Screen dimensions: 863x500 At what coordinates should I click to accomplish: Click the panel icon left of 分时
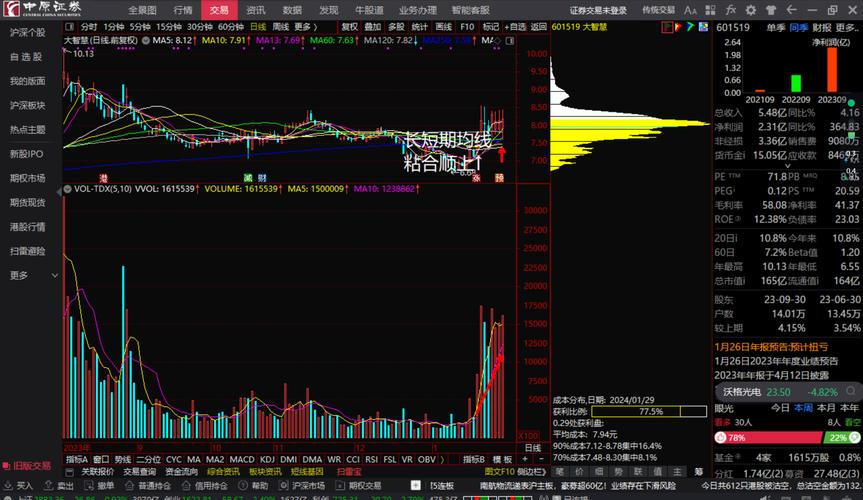[69, 27]
